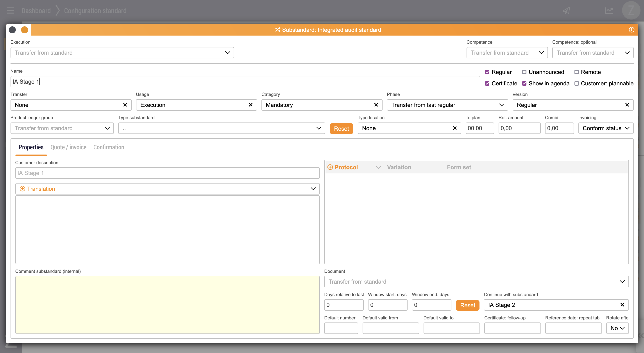This screenshot has height=353, width=644.
Task: Clear the Usage Execution value
Action: tap(250, 105)
